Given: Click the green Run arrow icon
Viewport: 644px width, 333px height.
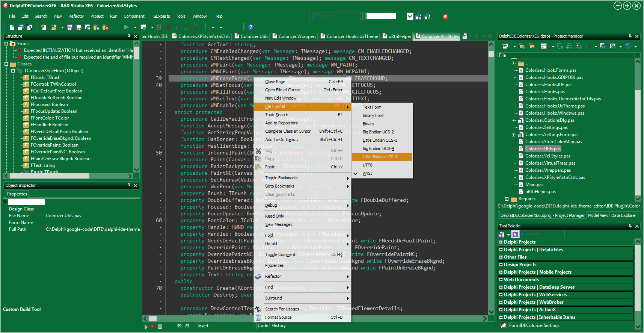Looking at the screenshot, I should pyautogui.click(x=126, y=27).
